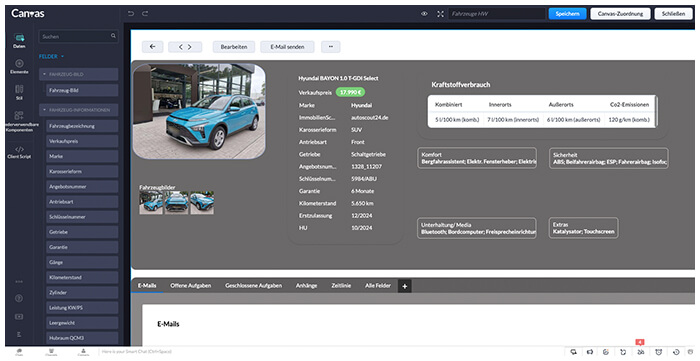Click the Komfort features box
The width and height of the screenshot is (700, 361).
coord(477,158)
